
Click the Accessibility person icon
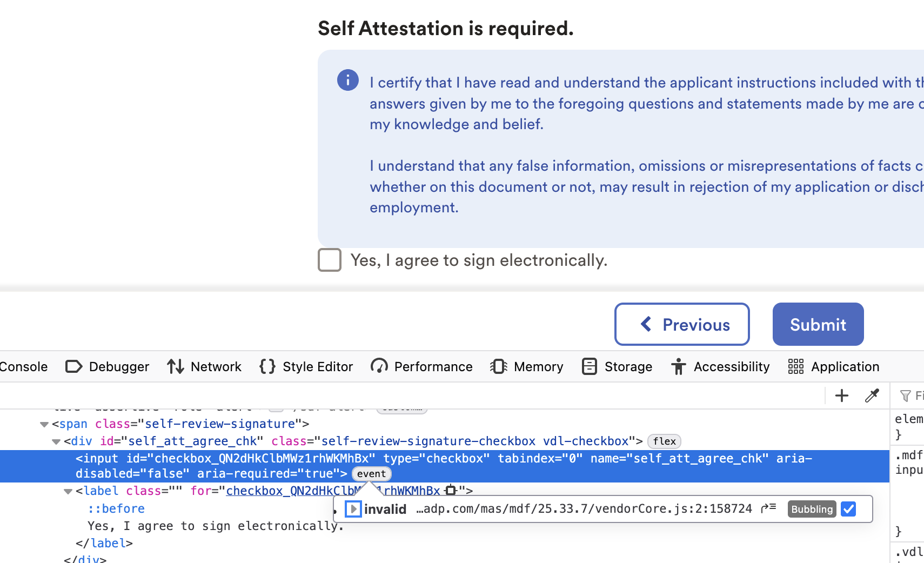point(679,366)
